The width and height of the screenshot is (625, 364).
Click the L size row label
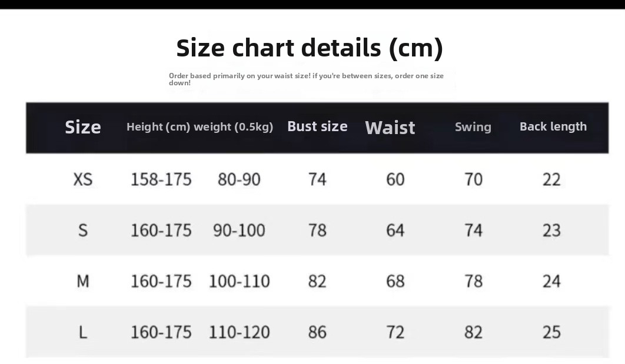(83, 333)
